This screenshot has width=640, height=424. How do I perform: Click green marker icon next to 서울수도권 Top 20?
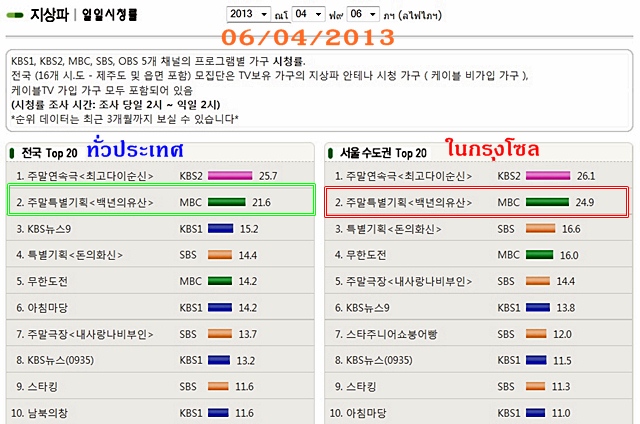coord(330,153)
